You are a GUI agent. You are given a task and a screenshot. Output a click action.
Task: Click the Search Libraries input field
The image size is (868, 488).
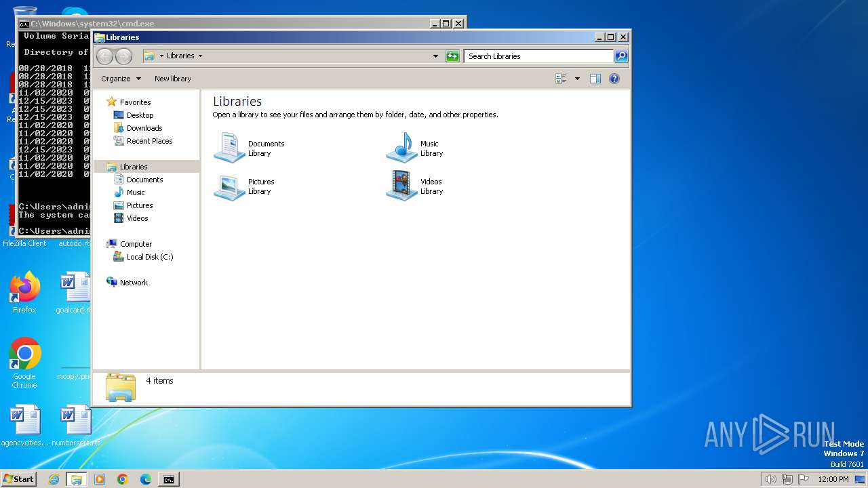(539, 56)
